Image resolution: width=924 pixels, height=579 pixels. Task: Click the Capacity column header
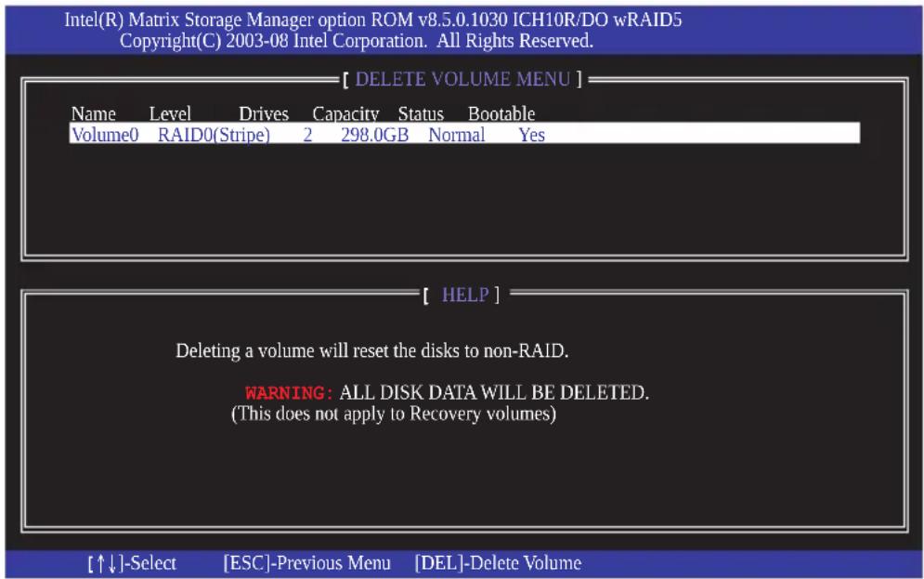pyautogui.click(x=345, y=113)
